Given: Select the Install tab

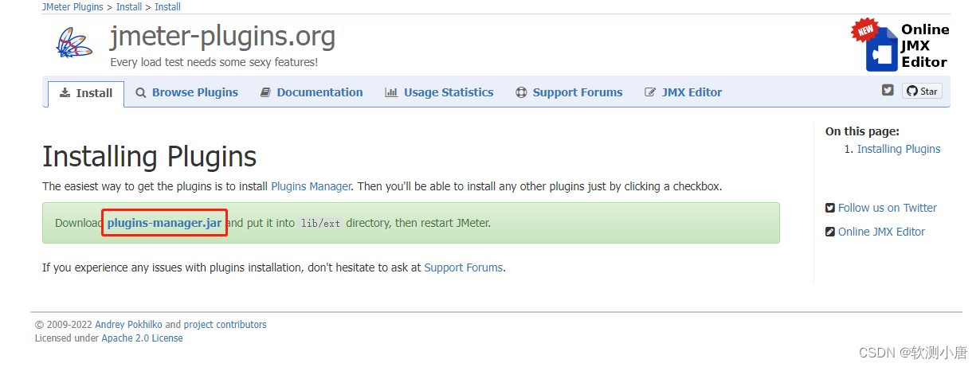Looking at the screenshot, I should click(86, 93).
